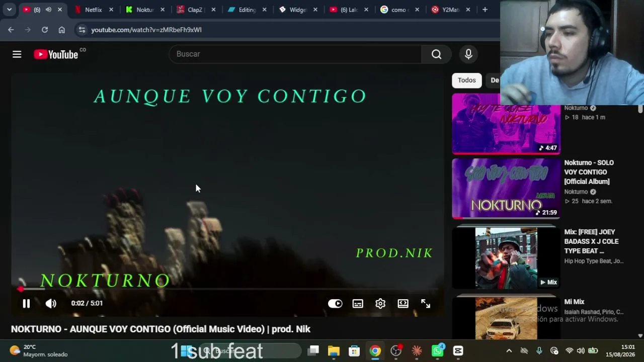
Task: Open the 4:47 Nokturno video thumbnail
Action: pos(506,124)
